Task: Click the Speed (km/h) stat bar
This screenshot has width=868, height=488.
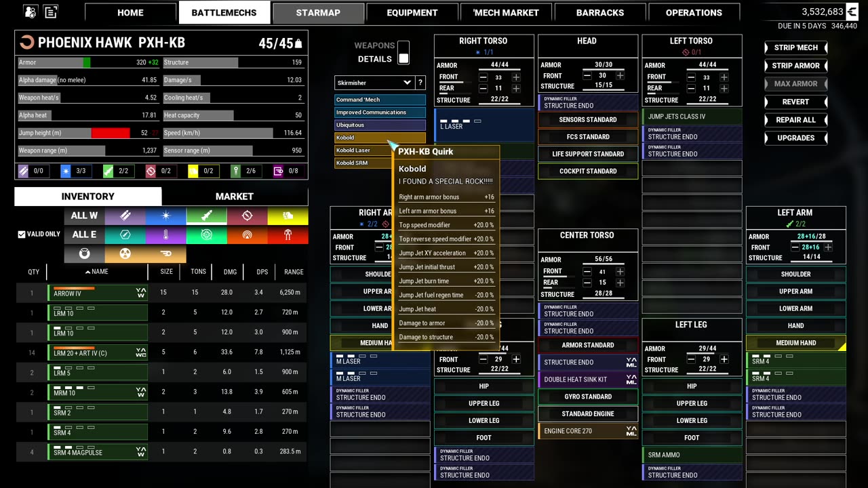Action: 233,133
